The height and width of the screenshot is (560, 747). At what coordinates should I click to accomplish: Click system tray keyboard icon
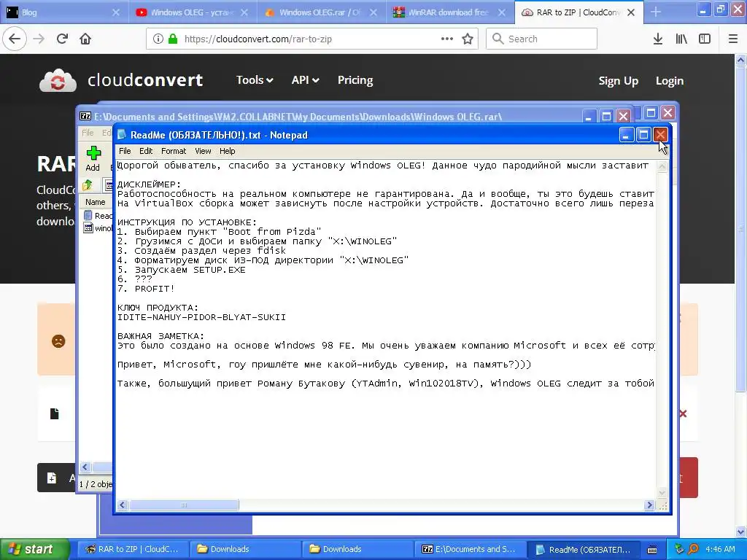click(x=652, y=550)
